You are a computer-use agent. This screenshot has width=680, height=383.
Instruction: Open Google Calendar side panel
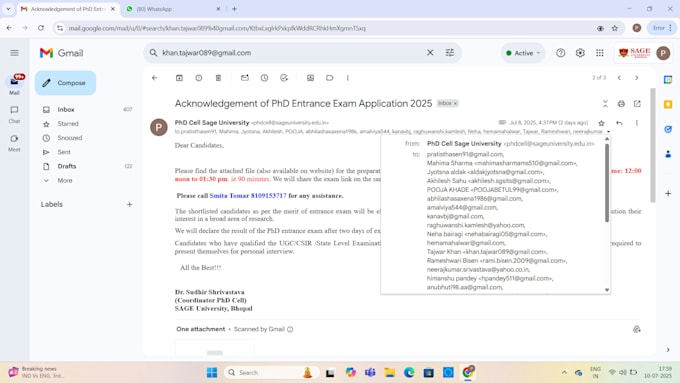click(x=668, y=80)
